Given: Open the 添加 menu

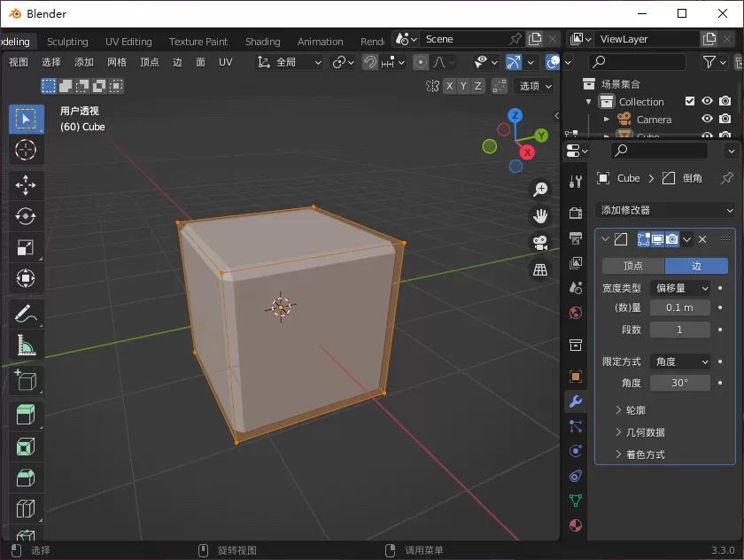Looking at the screenshot, I should [x=83, y=62].
